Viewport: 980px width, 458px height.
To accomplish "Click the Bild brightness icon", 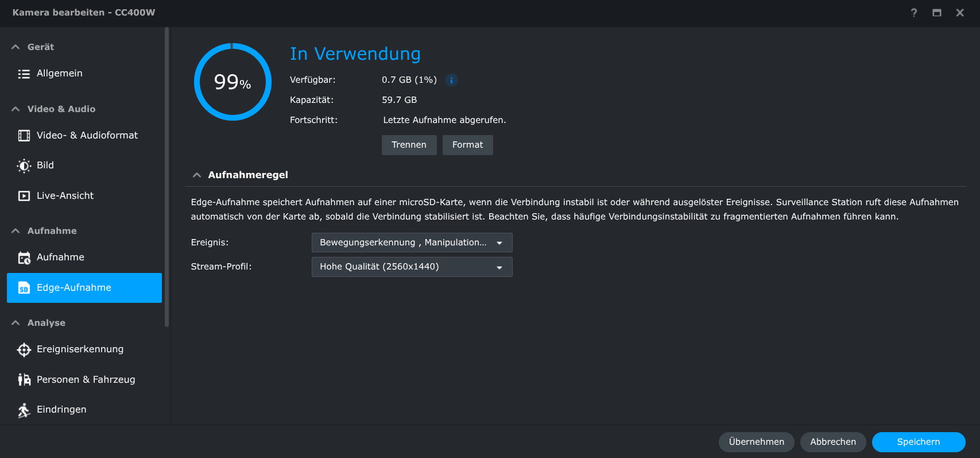I will (x=24, y=166).
